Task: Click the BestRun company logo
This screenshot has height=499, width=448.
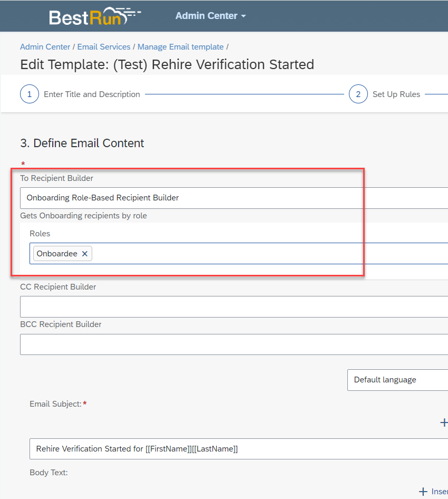Action: tap(95, 16)
